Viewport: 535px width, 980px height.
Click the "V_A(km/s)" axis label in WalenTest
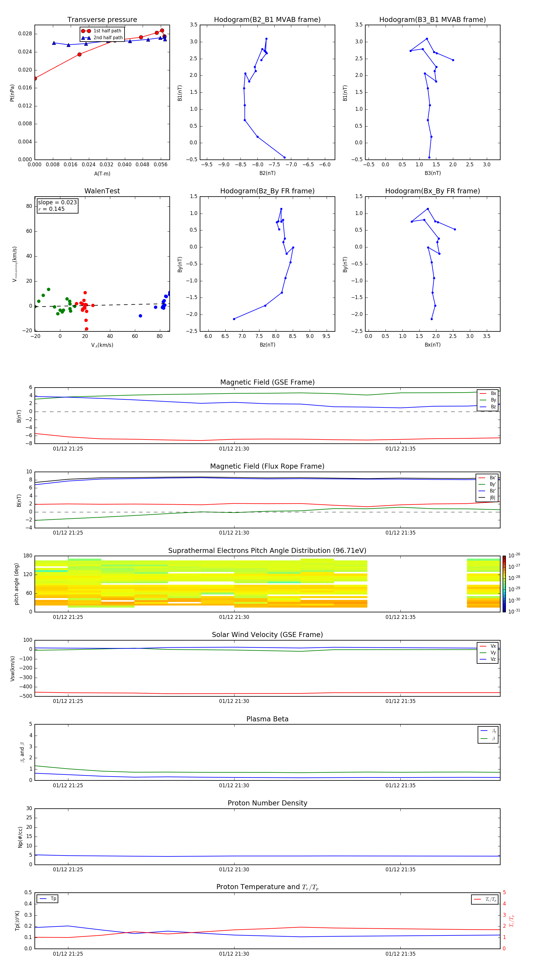[102, 345]
